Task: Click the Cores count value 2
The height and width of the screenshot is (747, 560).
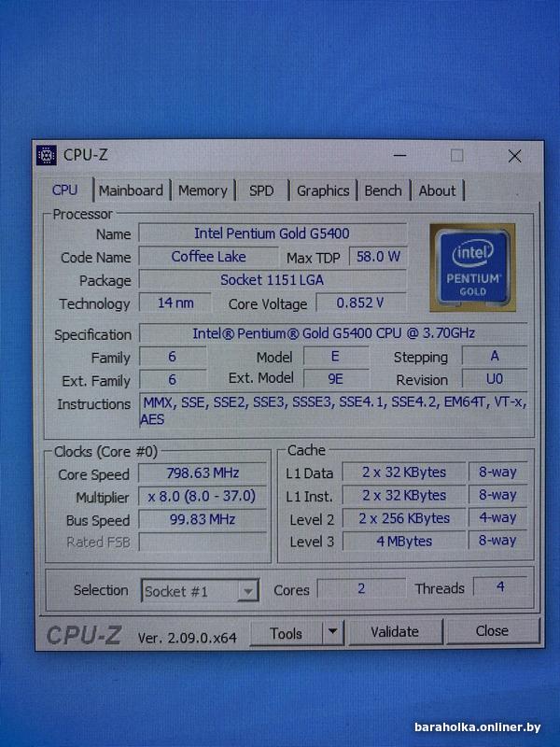Action: (x=361, y=588)
